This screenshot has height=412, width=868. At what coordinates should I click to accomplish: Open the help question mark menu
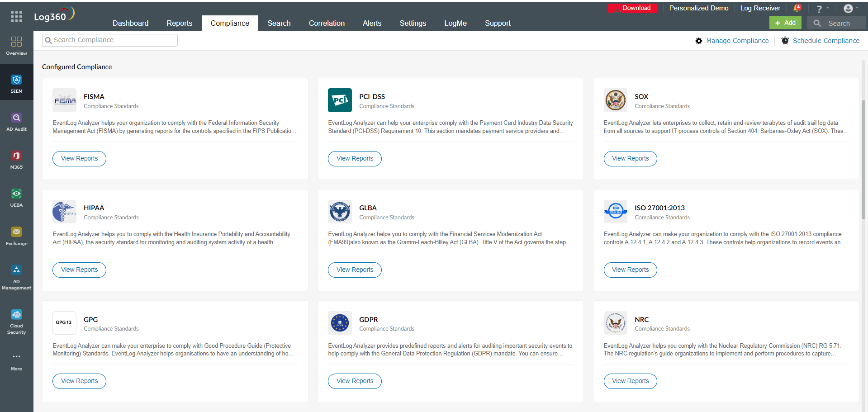coord(819,9)
